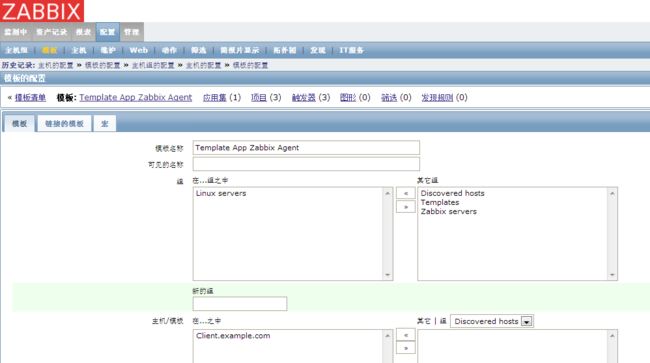Viewport: 650px width, 363px height.
Task: Switch to 链接的模板 tab
Action: point(64,123)
